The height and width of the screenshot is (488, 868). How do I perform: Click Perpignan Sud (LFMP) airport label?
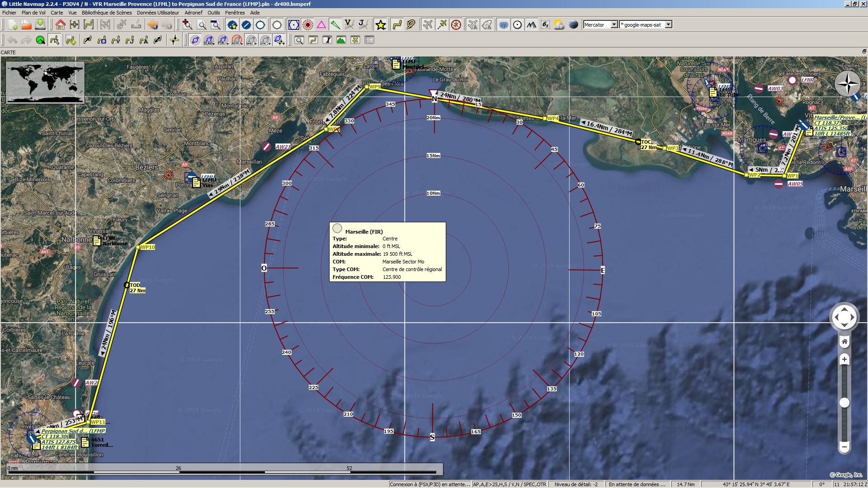pos(73,431)
